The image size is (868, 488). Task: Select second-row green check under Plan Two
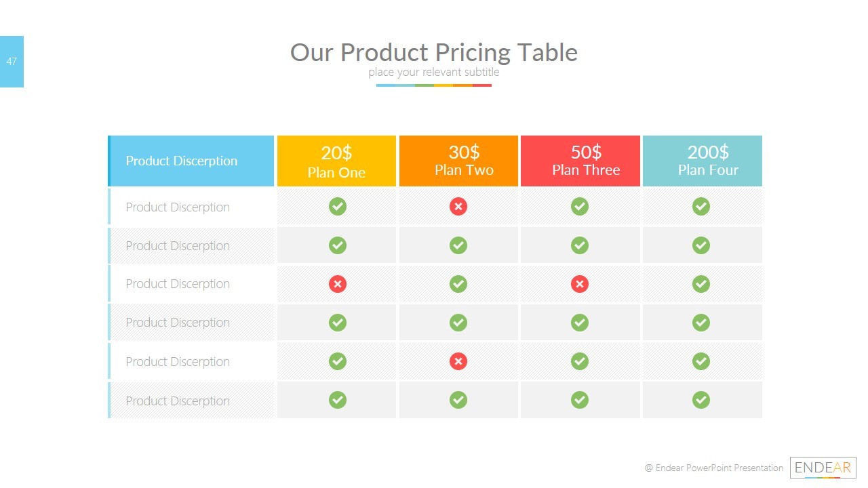[458, 245]
